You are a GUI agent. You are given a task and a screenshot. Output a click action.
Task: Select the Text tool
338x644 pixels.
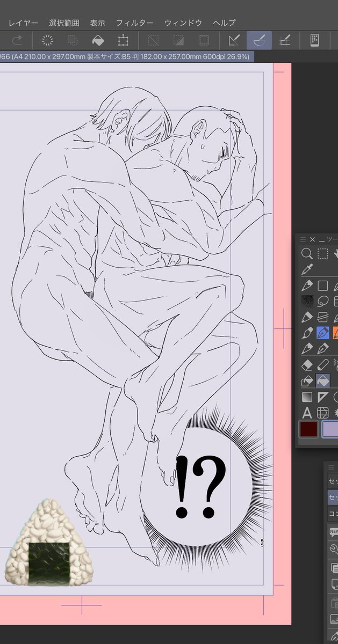click(x=307, y=413)
